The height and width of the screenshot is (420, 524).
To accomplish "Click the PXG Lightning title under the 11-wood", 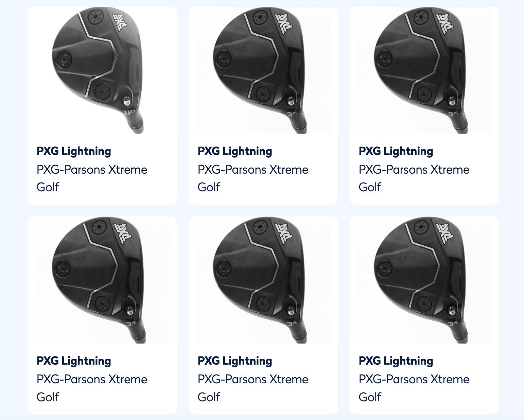I will [x=74, y=151].
